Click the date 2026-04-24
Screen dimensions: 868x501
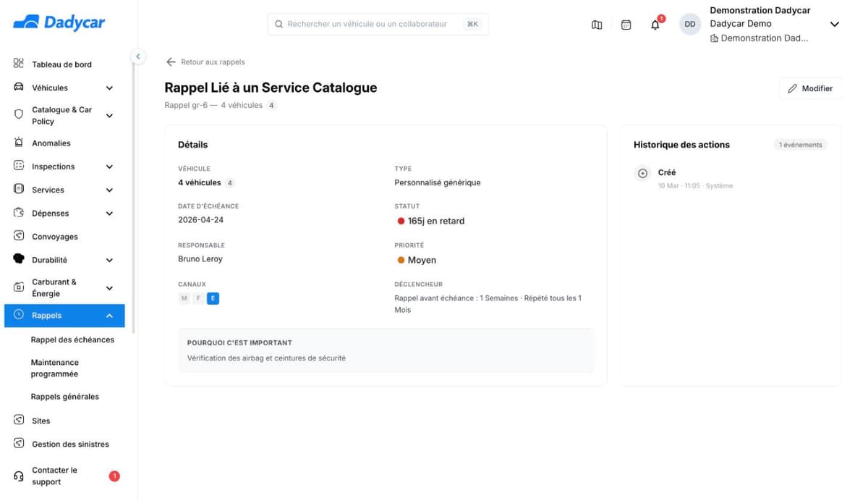point(200,220)
